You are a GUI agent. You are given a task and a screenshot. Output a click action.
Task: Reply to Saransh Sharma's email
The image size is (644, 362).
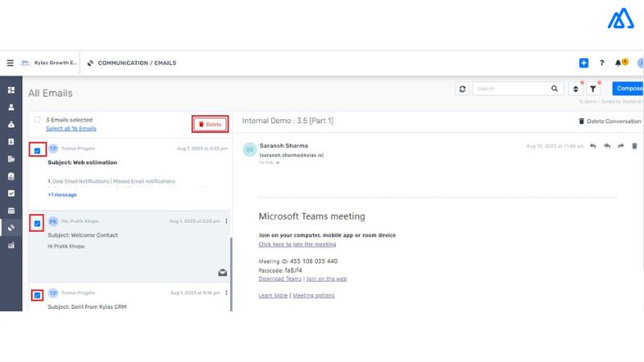[x=593, y=146]
